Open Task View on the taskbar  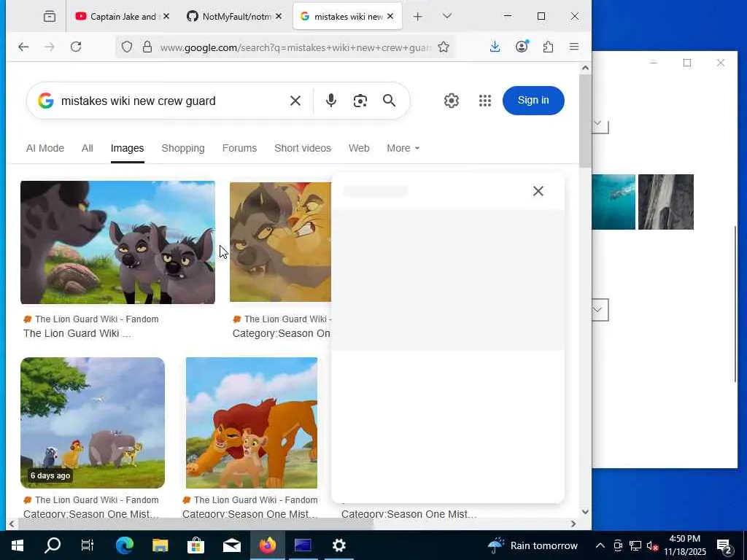tap(88, 545)
